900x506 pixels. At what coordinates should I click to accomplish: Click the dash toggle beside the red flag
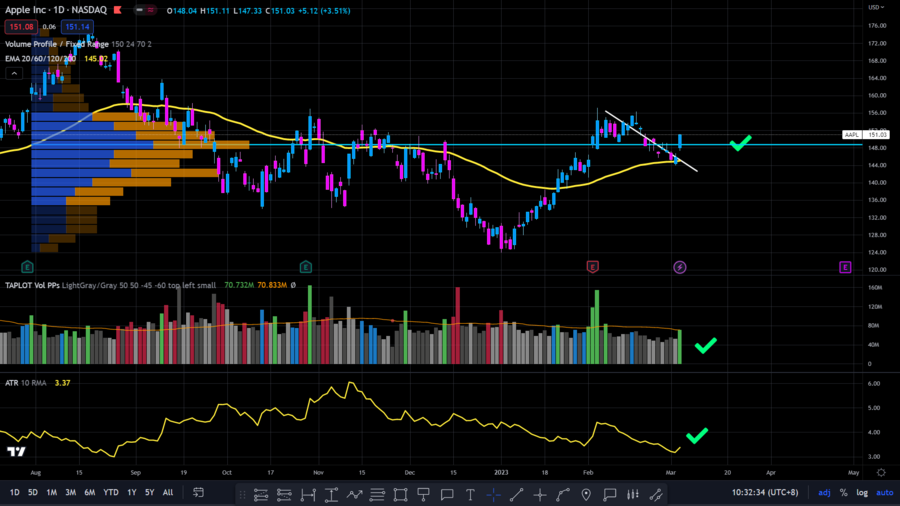(x=139, y=10)
